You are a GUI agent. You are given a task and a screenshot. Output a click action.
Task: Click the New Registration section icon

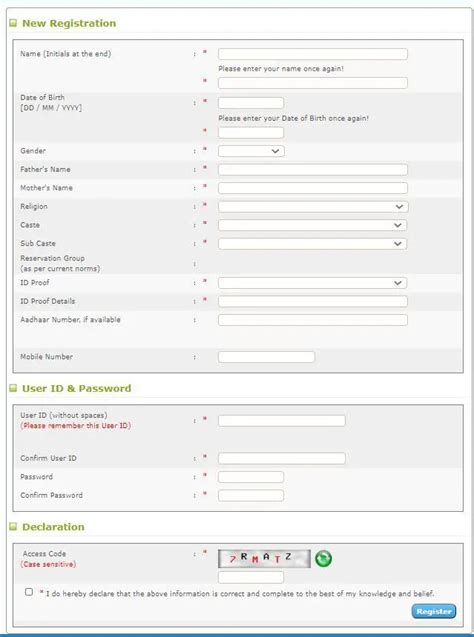click(13, 23)
